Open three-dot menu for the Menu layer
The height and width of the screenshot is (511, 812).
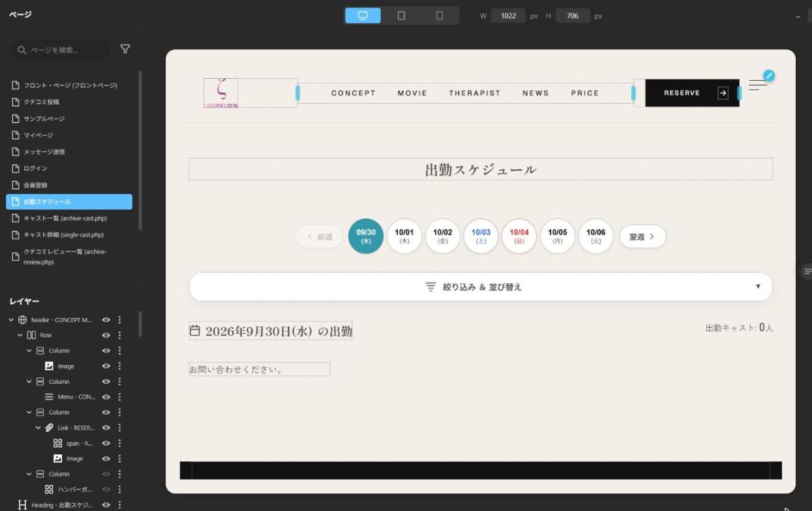[x=119, y=397]
